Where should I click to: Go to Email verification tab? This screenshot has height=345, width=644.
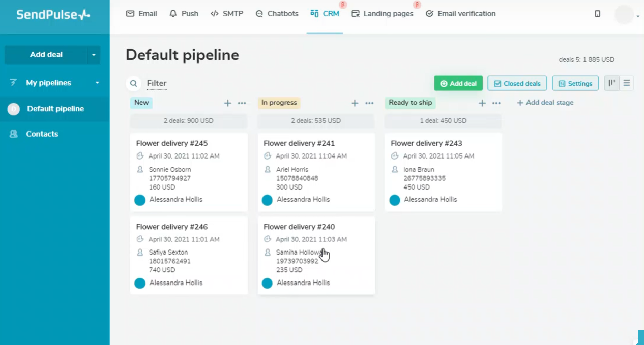point(460,14)
